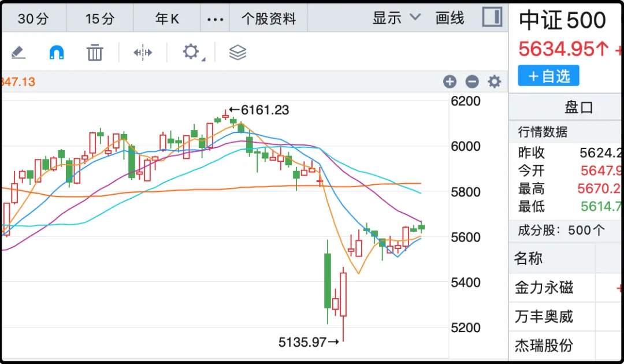Open more period options (···)
The height and width of the screenshot is (364, 624).
coord(215,19)
